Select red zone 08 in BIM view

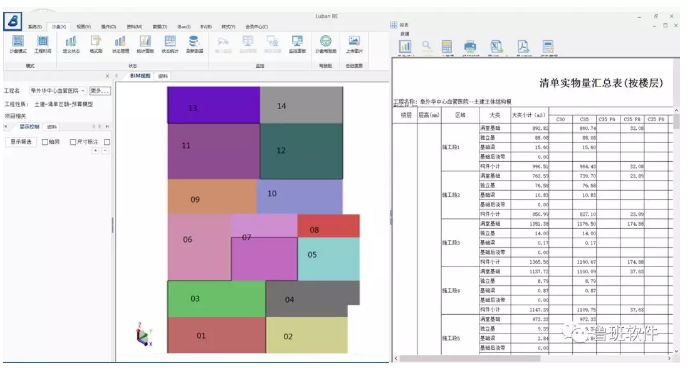point(328,226)
